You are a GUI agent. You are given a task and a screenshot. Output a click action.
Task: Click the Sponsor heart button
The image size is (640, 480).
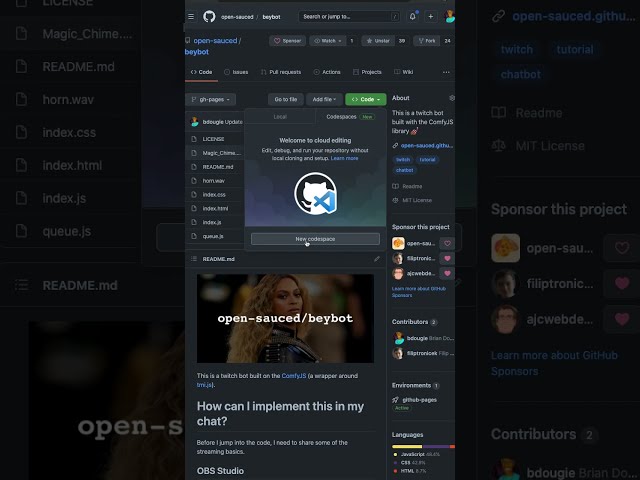(x=288, y=41)
